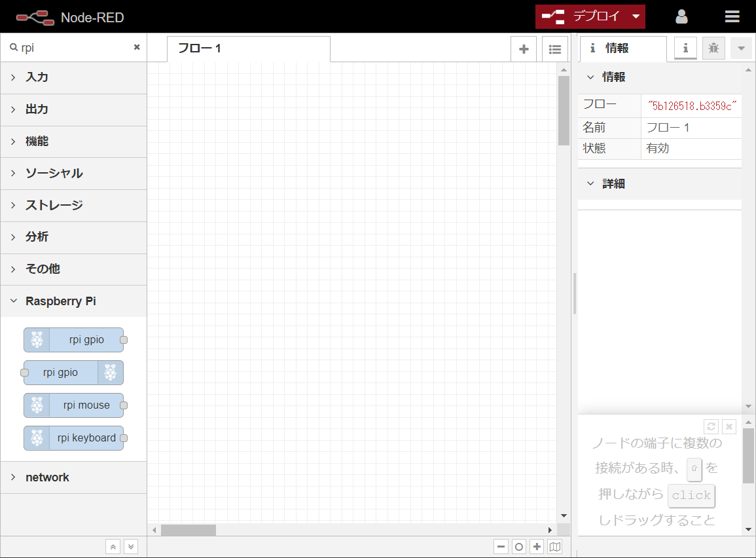Click the flow ID "5b126518.b3359c" value

692,106
